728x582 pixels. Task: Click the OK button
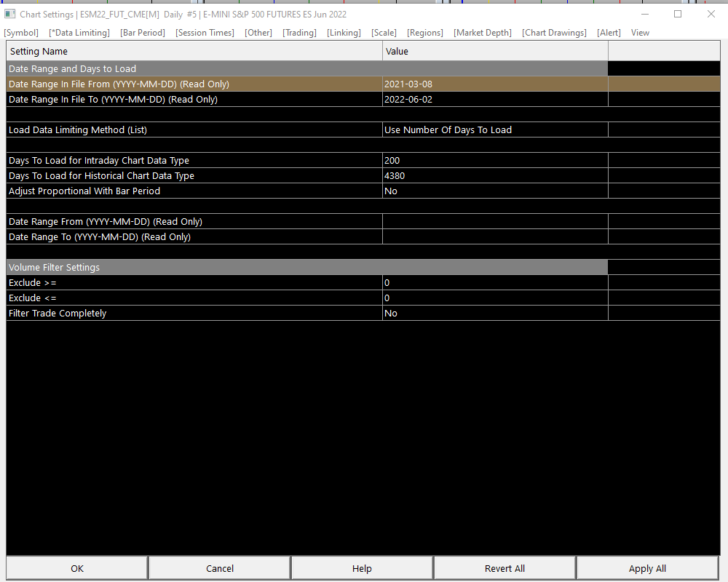tap(77, 568)
